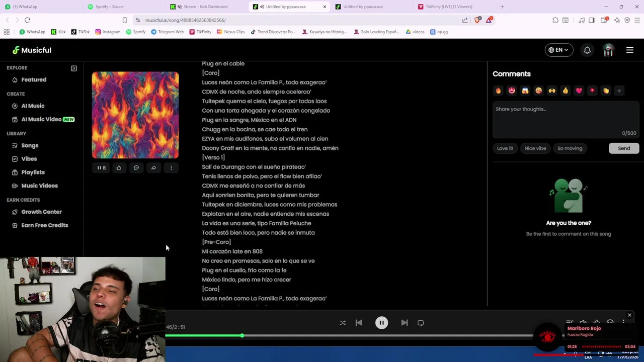The image size is (644, 362).
Task: Toggle repeat in the player bar
Action: click(x=421, y=323)
